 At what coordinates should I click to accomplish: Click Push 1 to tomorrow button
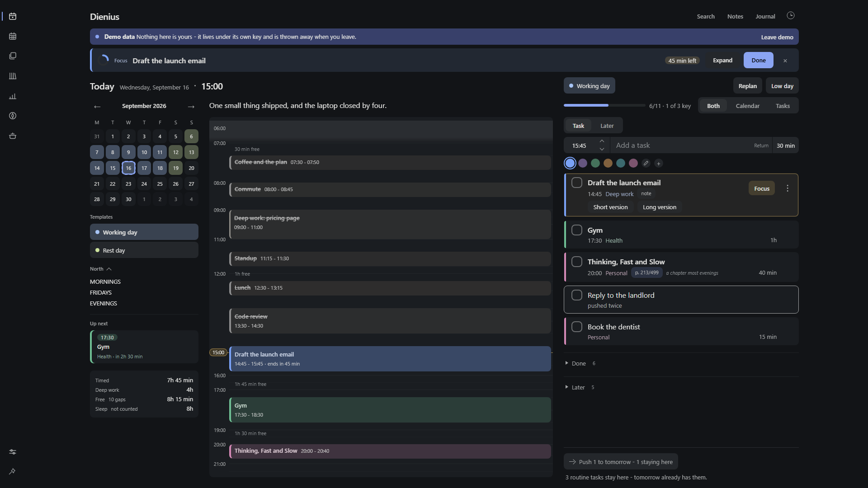tap(621, 462)
